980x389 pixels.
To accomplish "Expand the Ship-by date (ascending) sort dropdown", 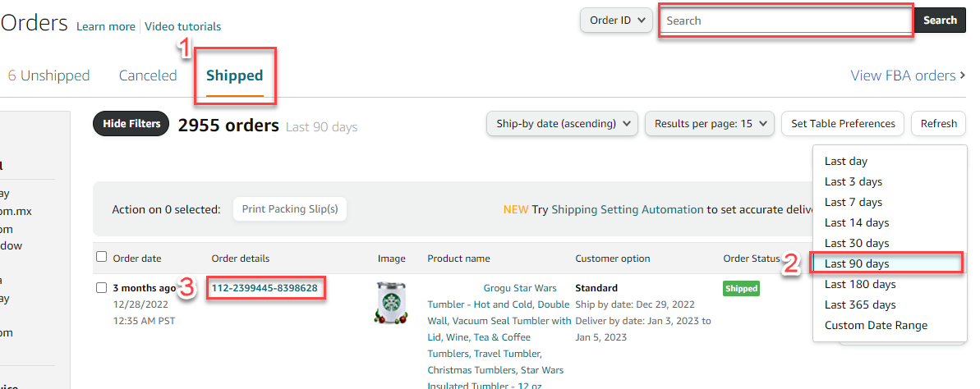I will tap(562, 124).
